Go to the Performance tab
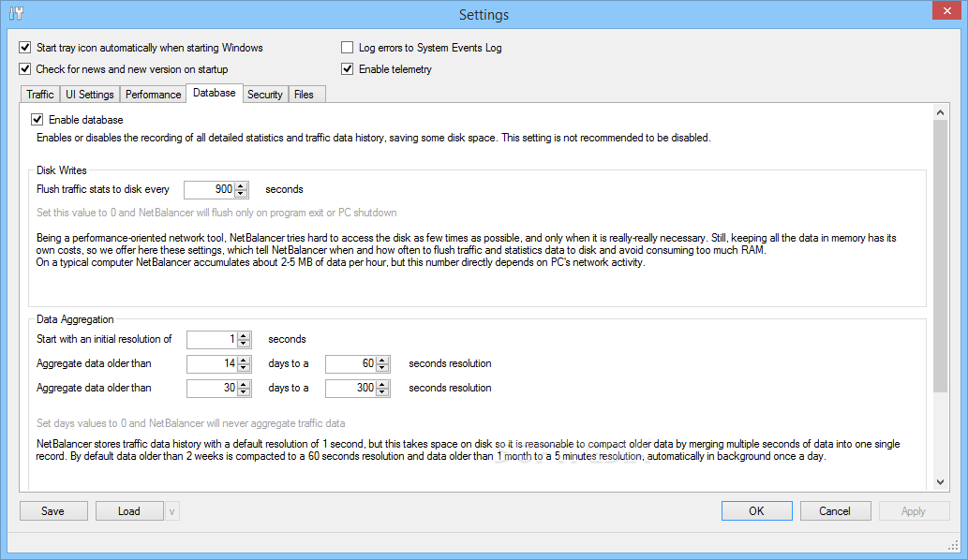The width and height of the screenshot is (968, 560). click(153, 95)
